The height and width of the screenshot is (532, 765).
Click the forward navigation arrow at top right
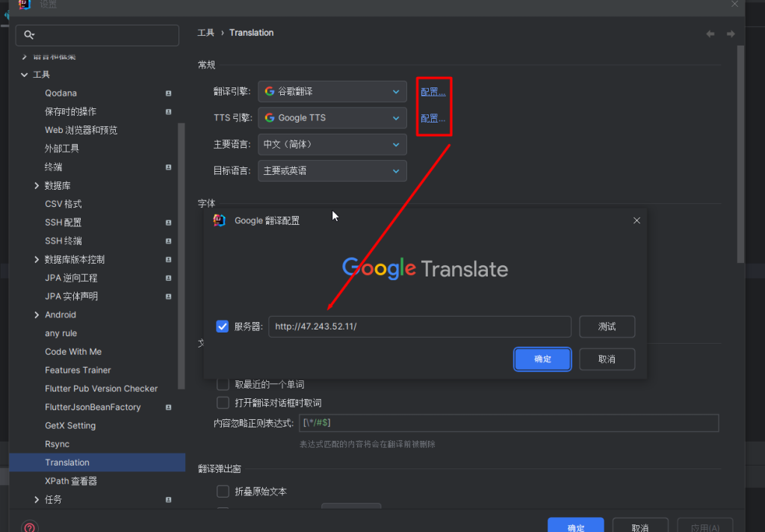pyautogui.click(x=730, y=33)
